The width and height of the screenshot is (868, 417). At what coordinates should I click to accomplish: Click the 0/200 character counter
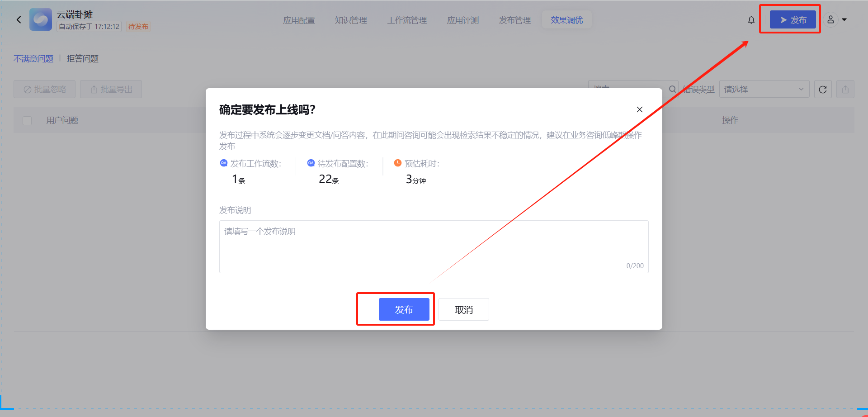(x=635, y=266)
